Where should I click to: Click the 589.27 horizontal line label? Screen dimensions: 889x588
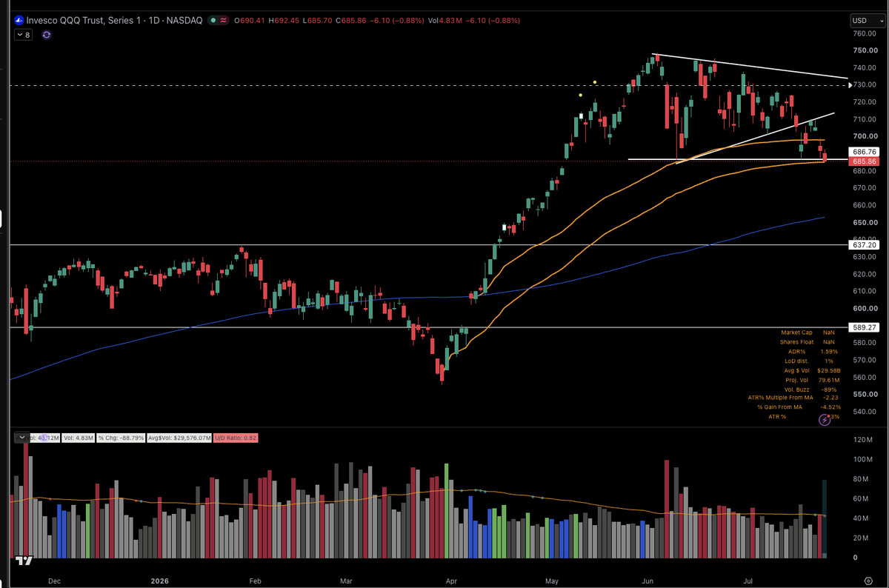click(x=865, y=327)
